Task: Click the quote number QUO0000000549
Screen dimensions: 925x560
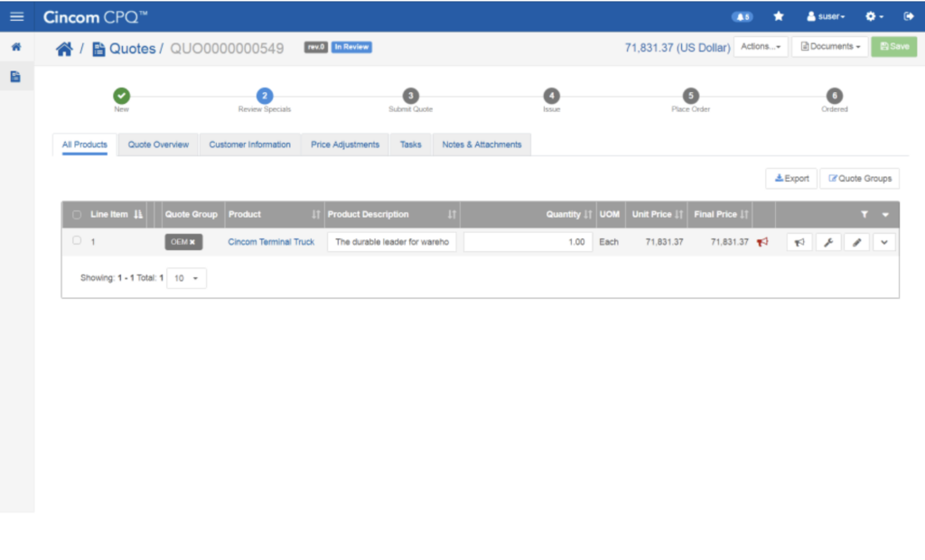Action: (x=227, y=49)
